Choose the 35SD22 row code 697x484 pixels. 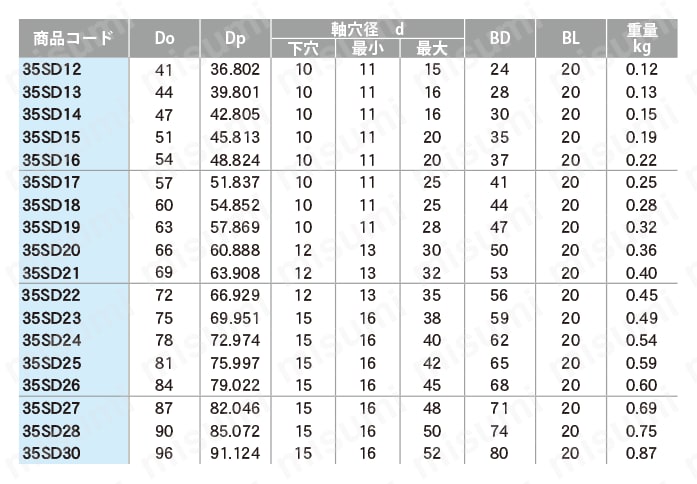[x=51, y=295]
